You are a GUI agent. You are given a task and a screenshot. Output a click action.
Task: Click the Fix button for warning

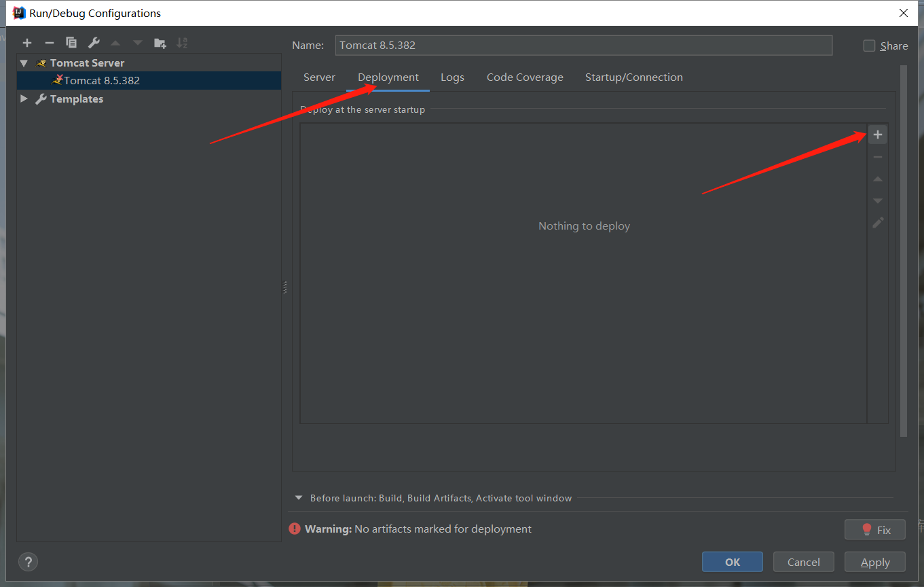(x=875, y=530)
